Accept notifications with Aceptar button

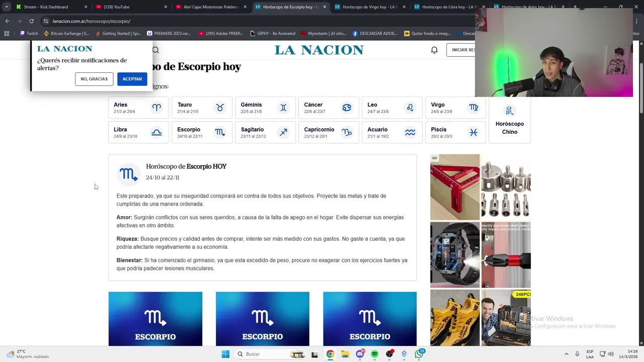coord(132,79)
